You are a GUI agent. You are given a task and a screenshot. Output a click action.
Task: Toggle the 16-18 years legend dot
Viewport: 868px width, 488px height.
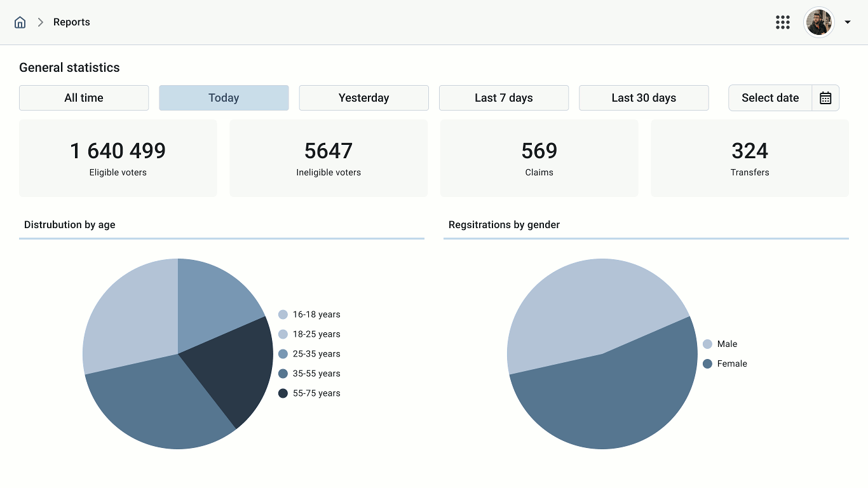click(x=283, y=315)
